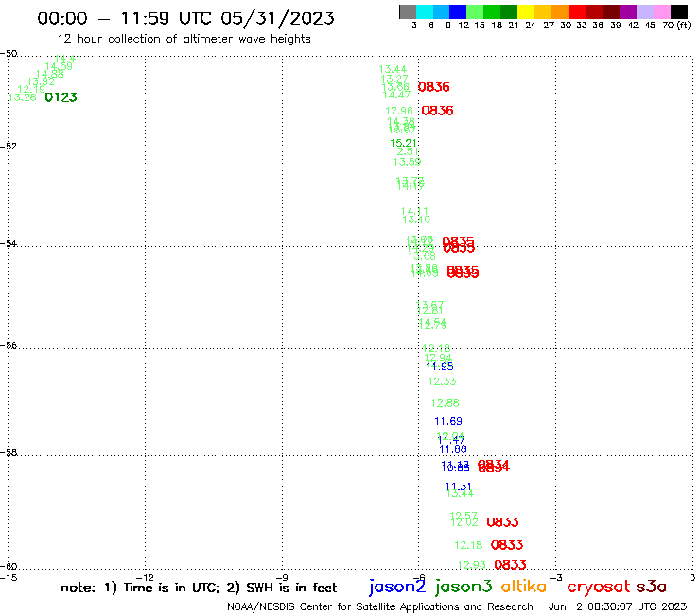This screenshot has width=700, height=615.
Task: Click the gray 3 ft legend swatch
Action: [x=408, y=12]
